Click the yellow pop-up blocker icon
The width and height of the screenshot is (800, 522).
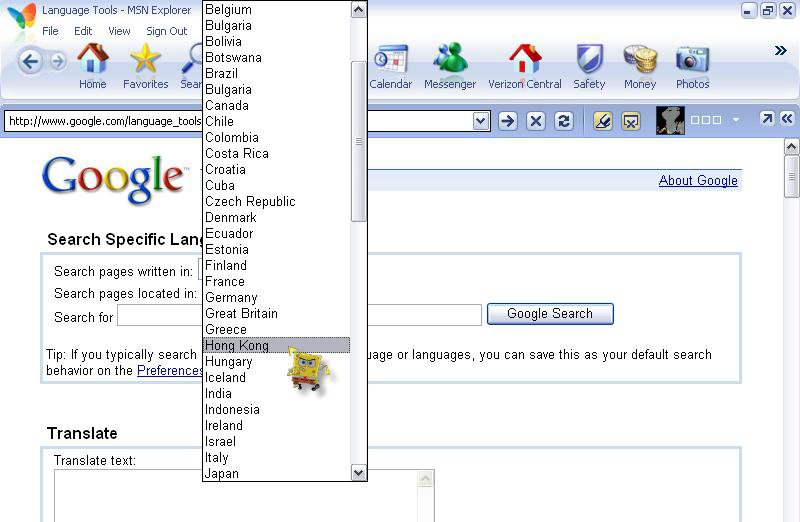point(631,121)
